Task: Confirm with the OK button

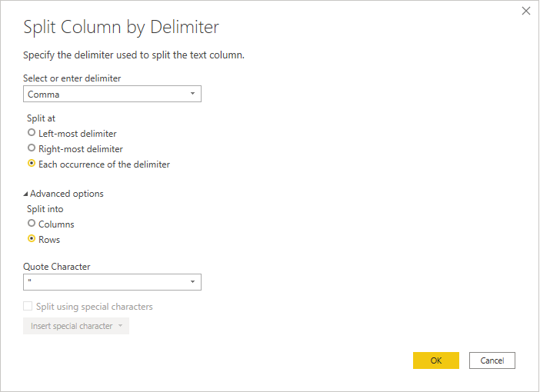Action: [x=436, y=360]
